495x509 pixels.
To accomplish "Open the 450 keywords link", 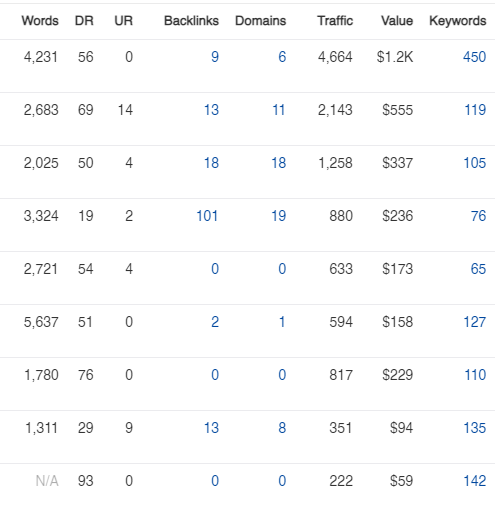I will [x=474, y=57].
